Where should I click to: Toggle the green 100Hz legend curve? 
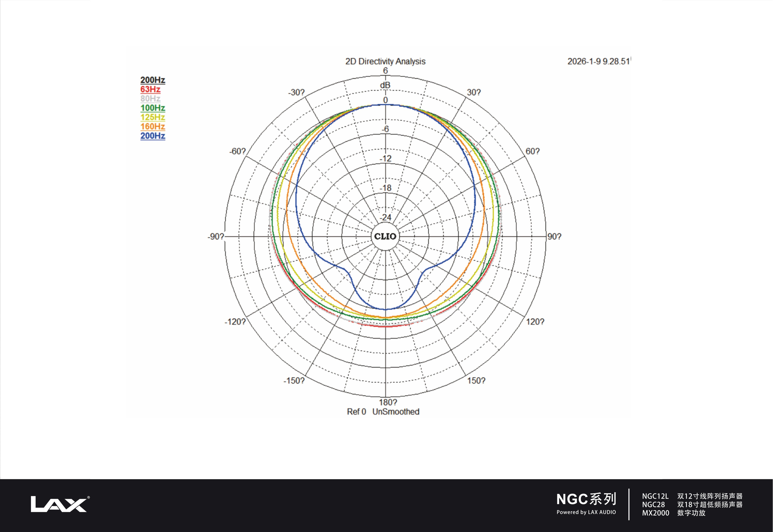[153, 108]
